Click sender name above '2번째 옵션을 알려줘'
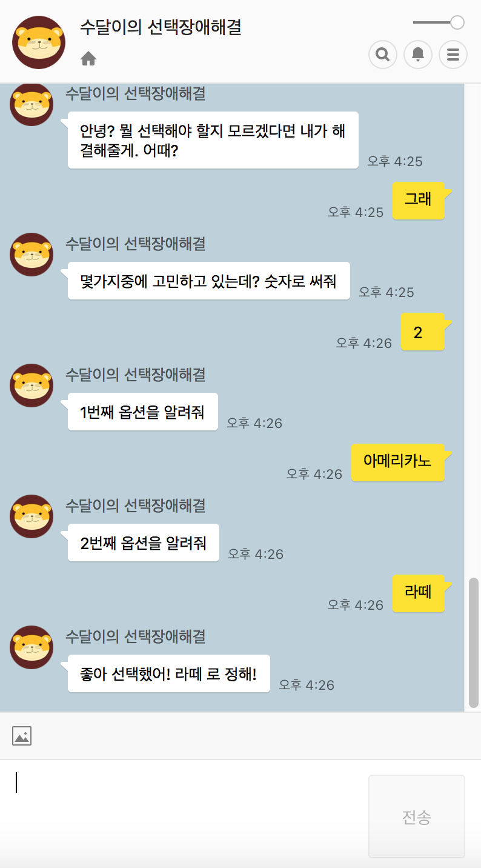 click(136, 505)
